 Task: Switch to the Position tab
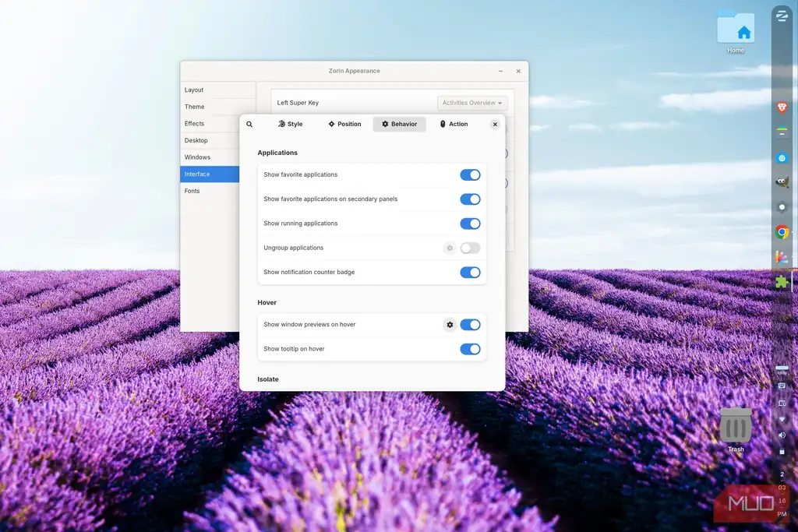click(x=344, y=124)
